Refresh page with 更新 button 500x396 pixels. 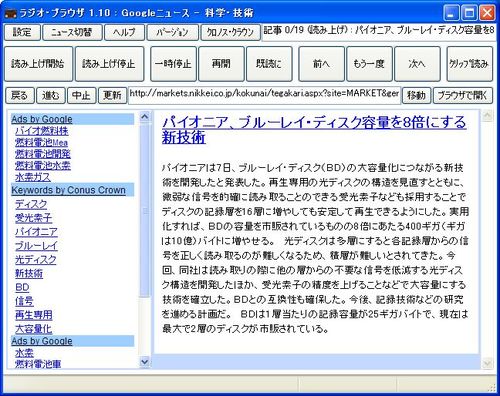pyautogui.click(x=112, y=96)
